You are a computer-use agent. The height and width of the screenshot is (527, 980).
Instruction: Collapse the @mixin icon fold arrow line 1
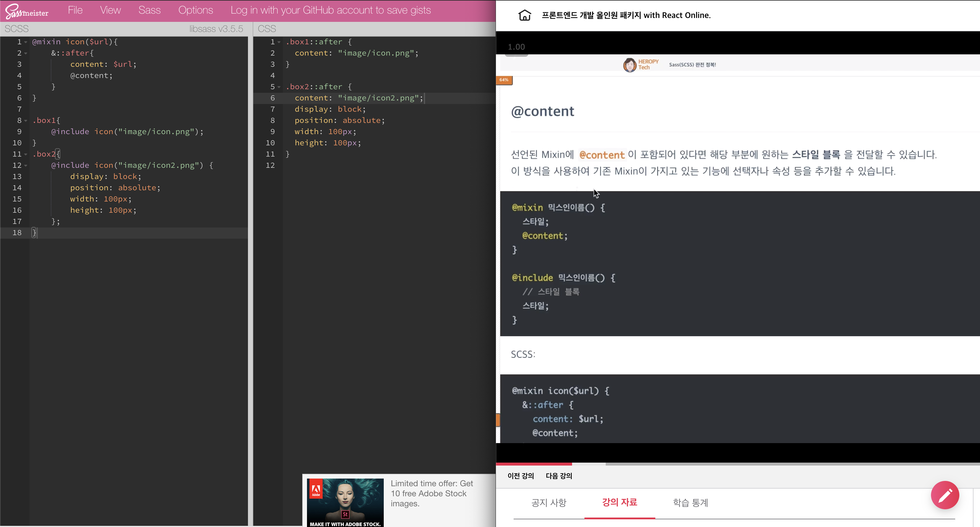[26, 42]
